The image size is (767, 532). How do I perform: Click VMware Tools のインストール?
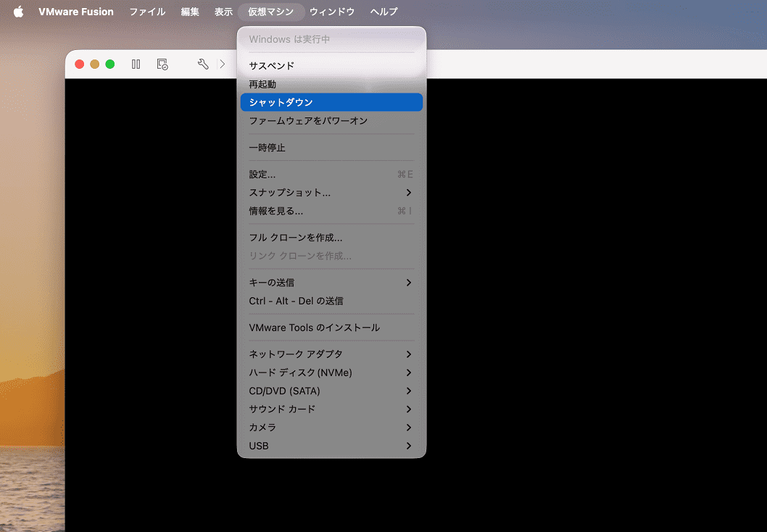coord(331,328)
